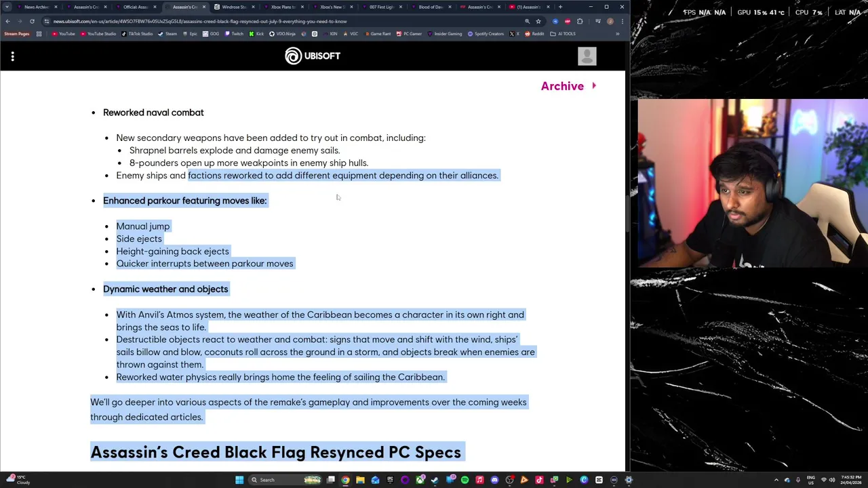Open the YouTube bookmark
This screenshot has height=488, width=868.
64,34
